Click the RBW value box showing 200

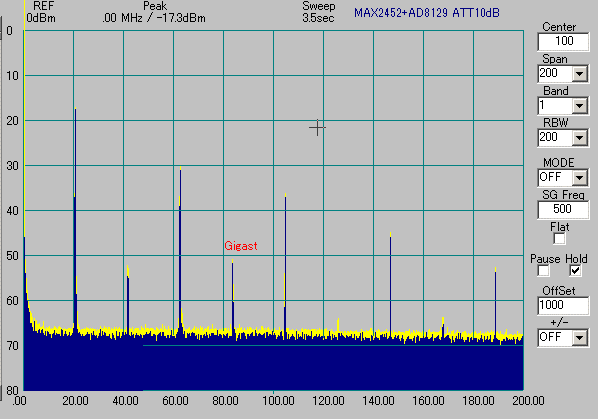[555, 138]
